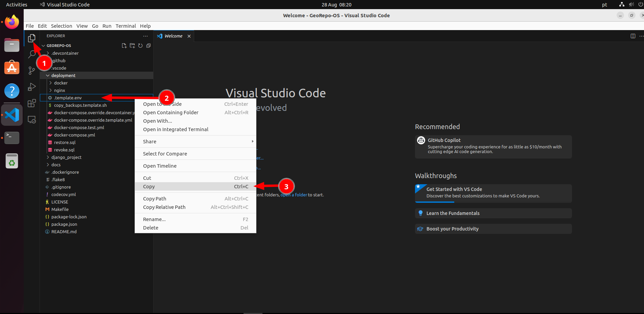Open Terminal from the dock
This screenshot has height=314, width=644.
(12, 138)
